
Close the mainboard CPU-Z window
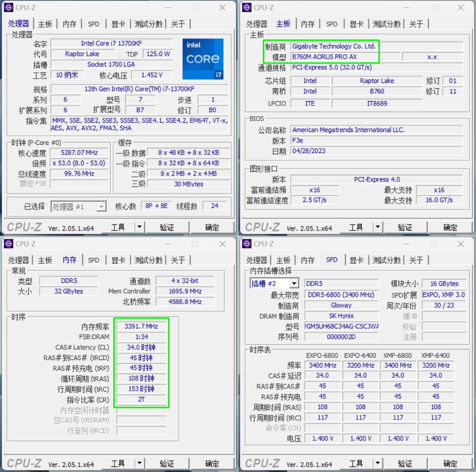[x=460, y=8]
